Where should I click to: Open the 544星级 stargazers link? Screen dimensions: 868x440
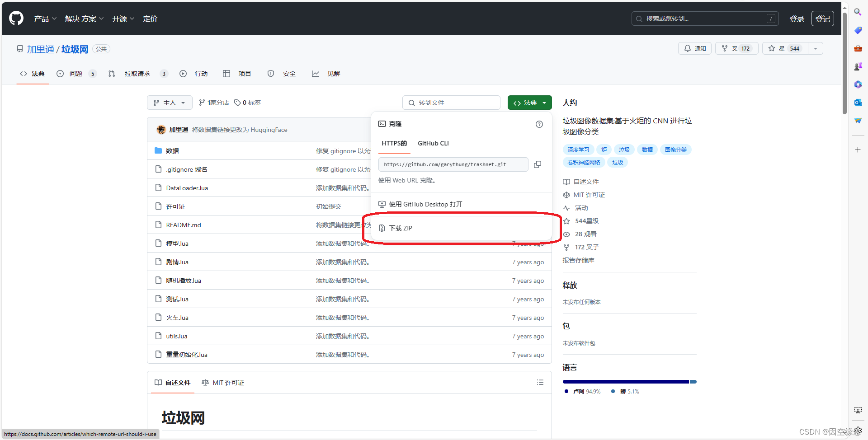[x=581, y=221]
